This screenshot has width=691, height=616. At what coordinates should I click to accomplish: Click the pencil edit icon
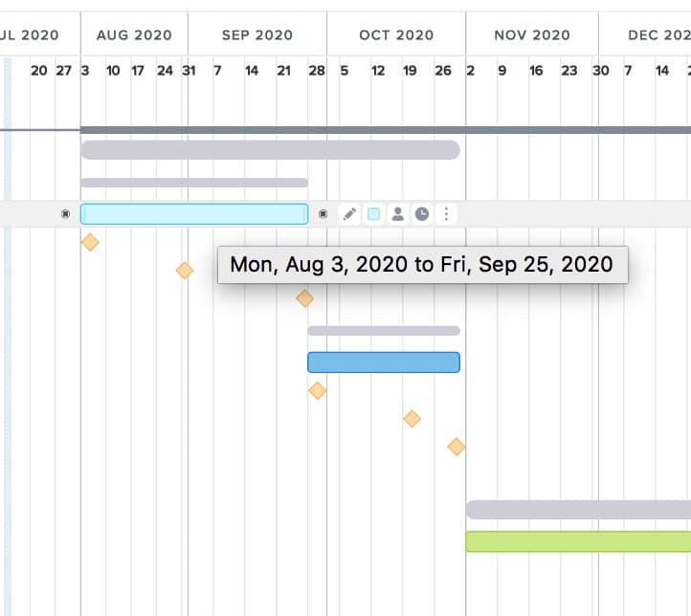pyautogui.click(x=350, y=214)
